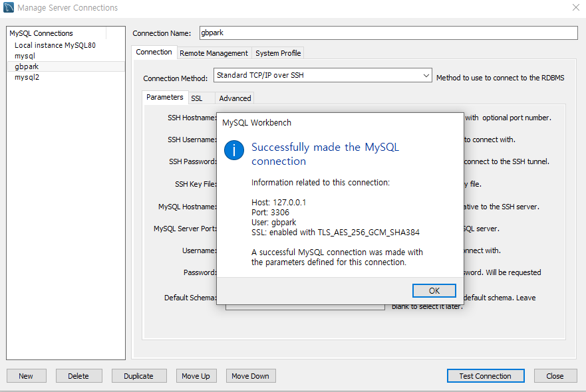Click 'Method to use to connect to the RDBMS'

(500, 78)
